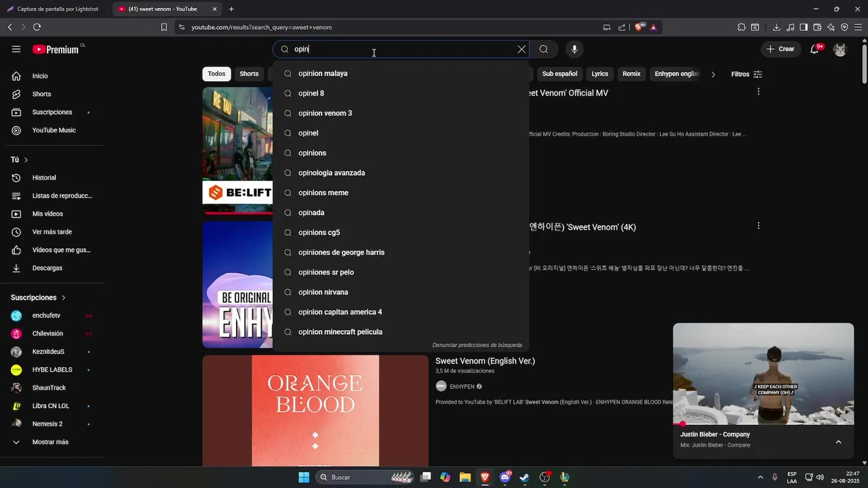Choose suggestion 'opinion malaya'
Viewport: 868px width, 488px height.
(x=401, y=73)
